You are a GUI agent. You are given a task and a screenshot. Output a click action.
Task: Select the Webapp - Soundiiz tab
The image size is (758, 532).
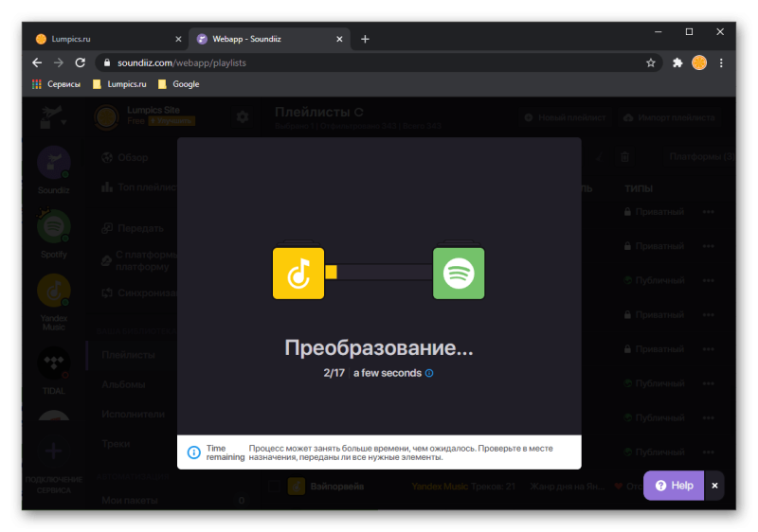point(269,39)
